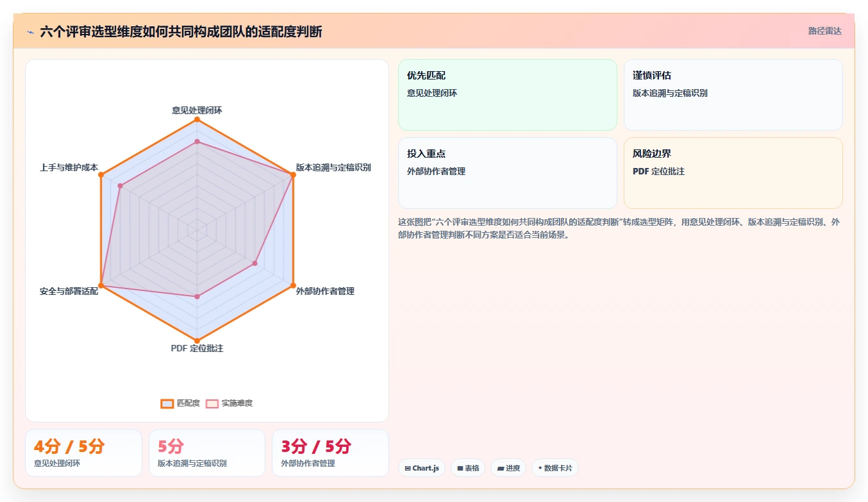
Task: Click radar axis label 版本追溯与定稿识别
Action: pos(333,167)
